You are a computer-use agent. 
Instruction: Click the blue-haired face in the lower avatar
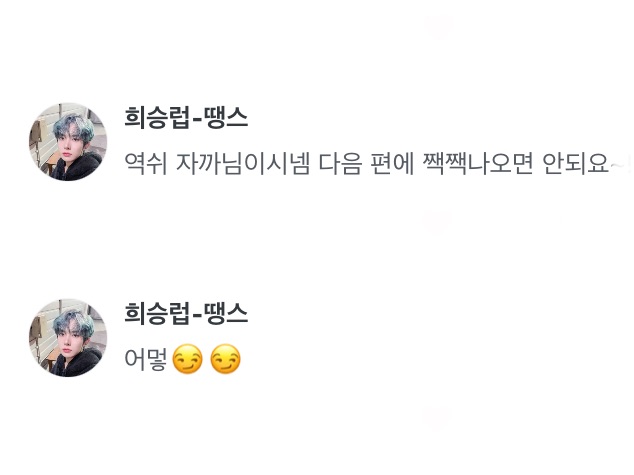point(72,335)
